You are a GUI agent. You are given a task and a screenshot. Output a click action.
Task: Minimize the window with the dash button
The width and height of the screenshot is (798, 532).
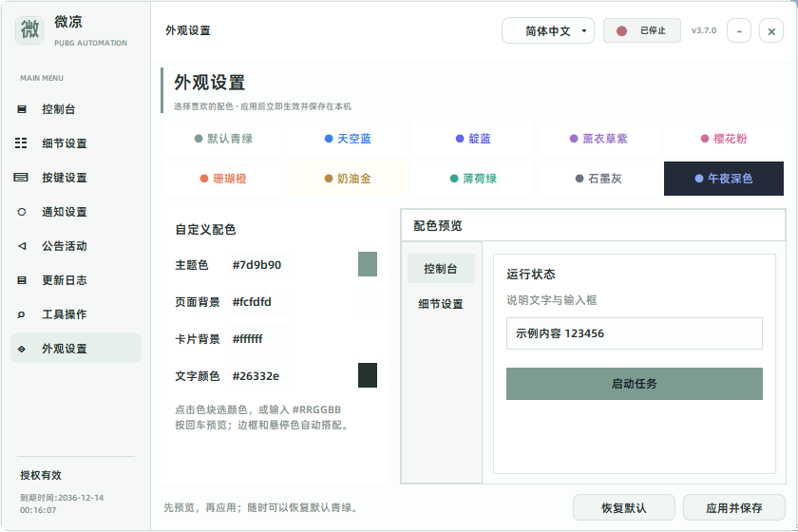739,31
